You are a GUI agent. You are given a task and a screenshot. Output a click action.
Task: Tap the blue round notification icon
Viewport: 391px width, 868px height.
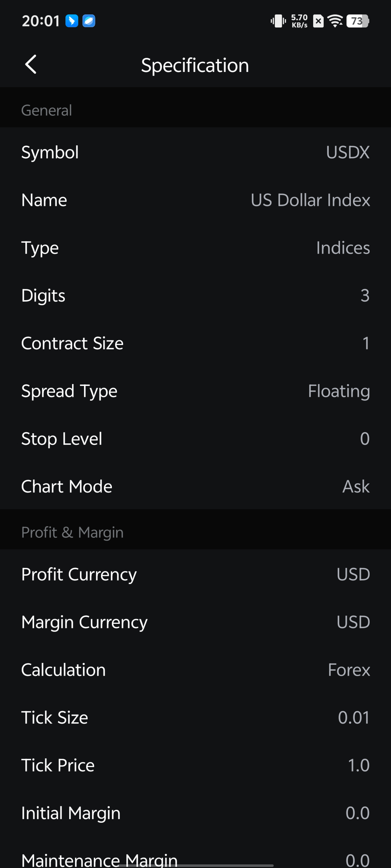[89, 21]
